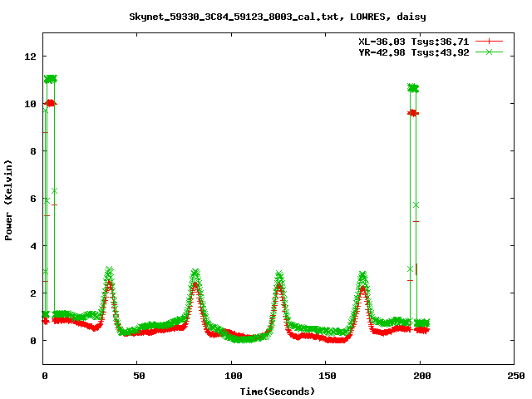Viewport: 532px width, 399px height.
Task: Click the x-axis tick label 250
Action: (515, 376)
